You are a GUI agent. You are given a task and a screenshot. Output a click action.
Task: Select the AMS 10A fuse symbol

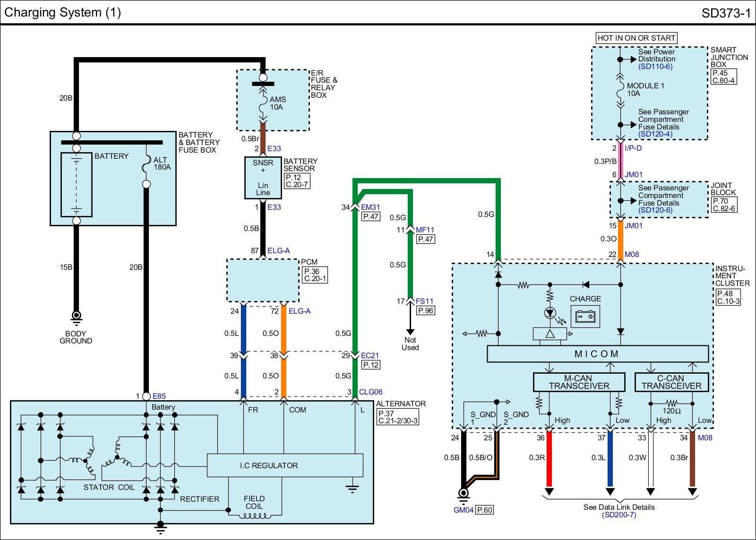(x=263, y=103)
